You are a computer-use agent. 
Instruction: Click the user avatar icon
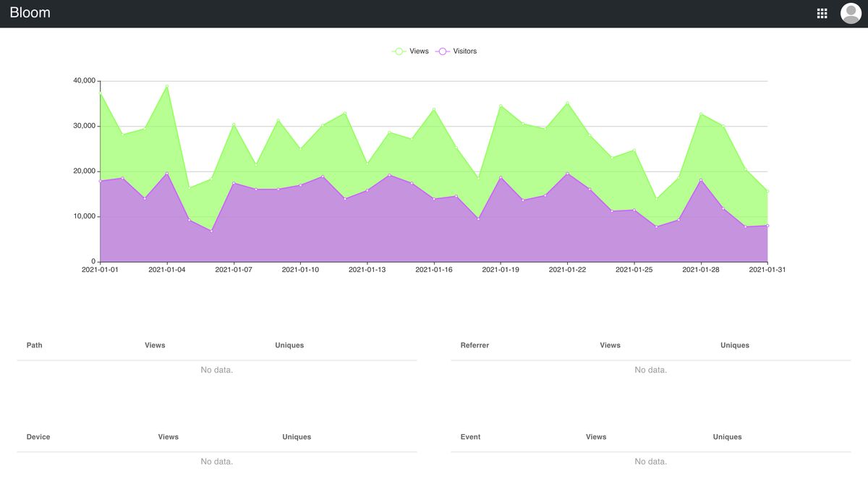[851, 12]
